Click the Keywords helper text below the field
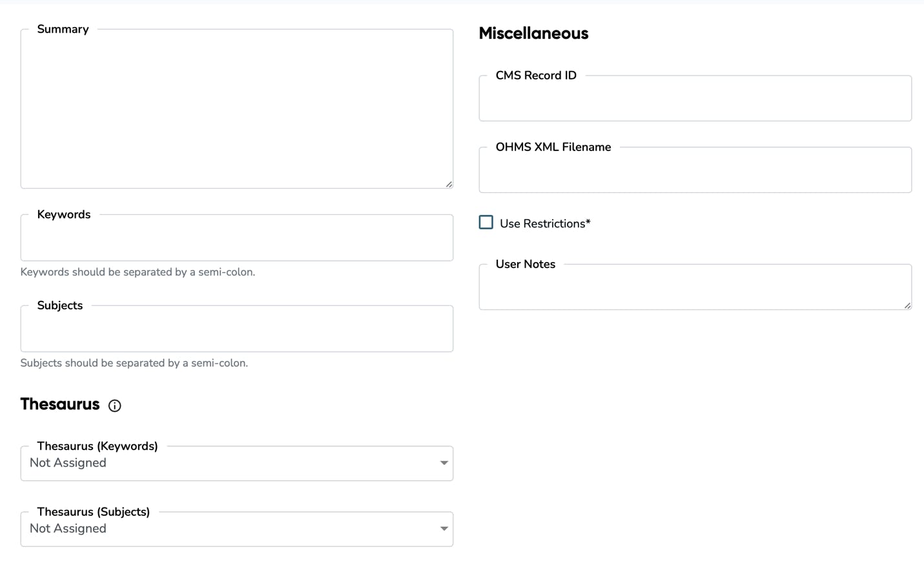 coord(138,272)
